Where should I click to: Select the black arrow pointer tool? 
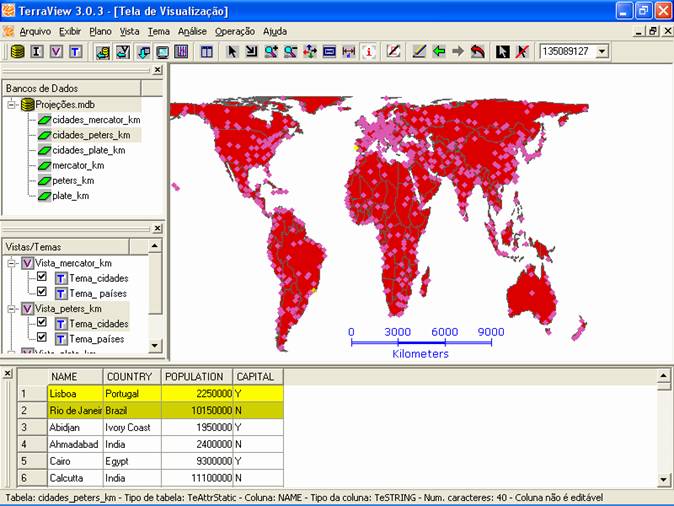[x=232, y=52]
